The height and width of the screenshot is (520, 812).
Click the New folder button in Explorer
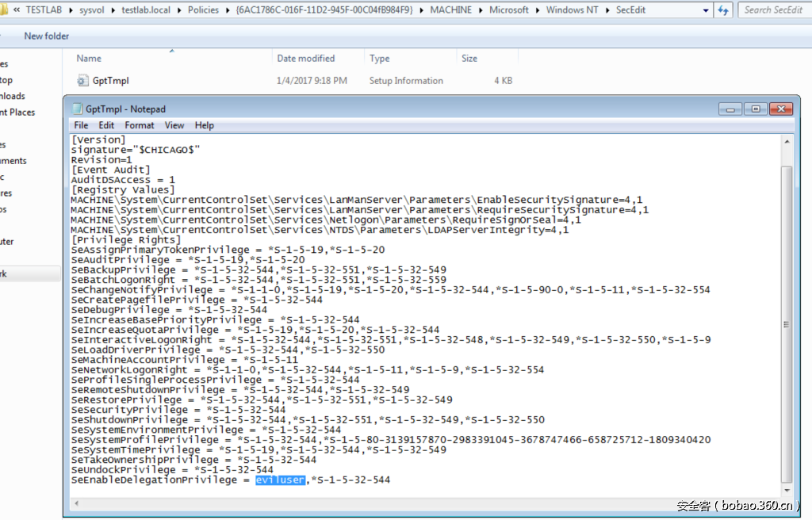click(x=47, y=36)
